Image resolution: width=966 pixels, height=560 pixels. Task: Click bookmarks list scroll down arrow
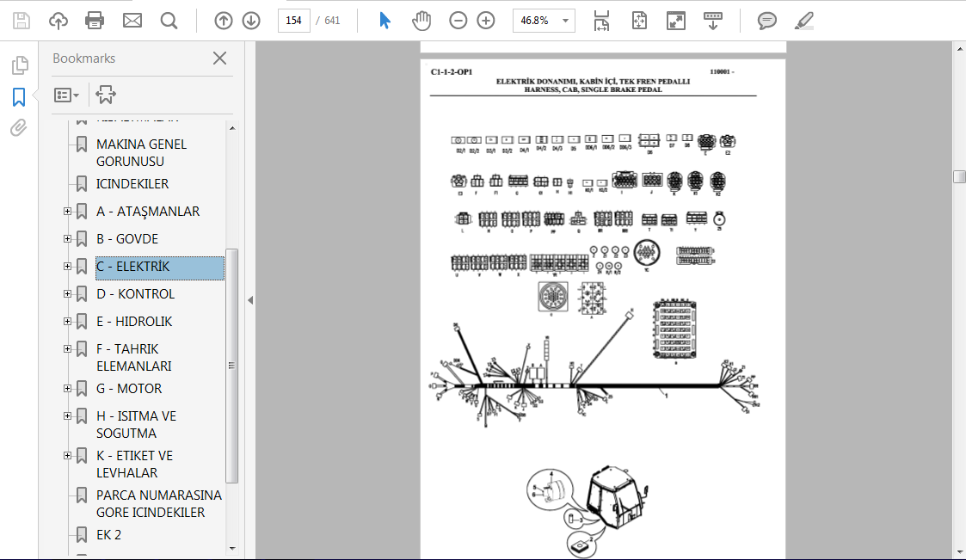coord(232,548)
